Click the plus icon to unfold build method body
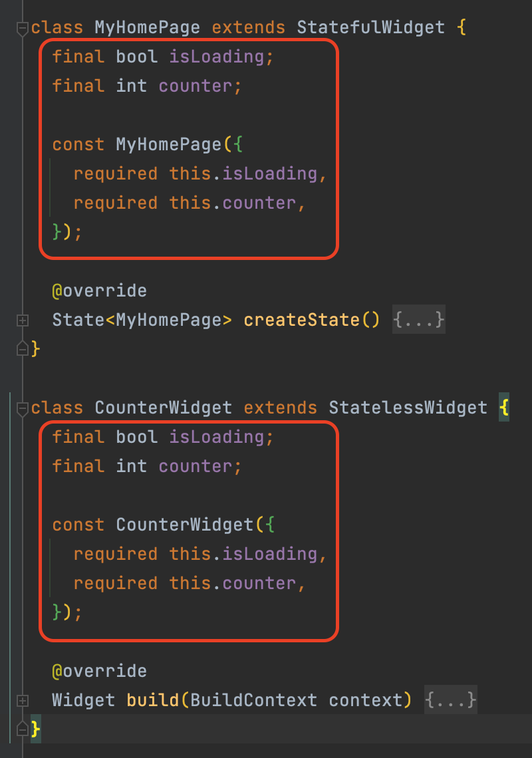This screenshot has height=758, width=532. [x=22, y=699]
